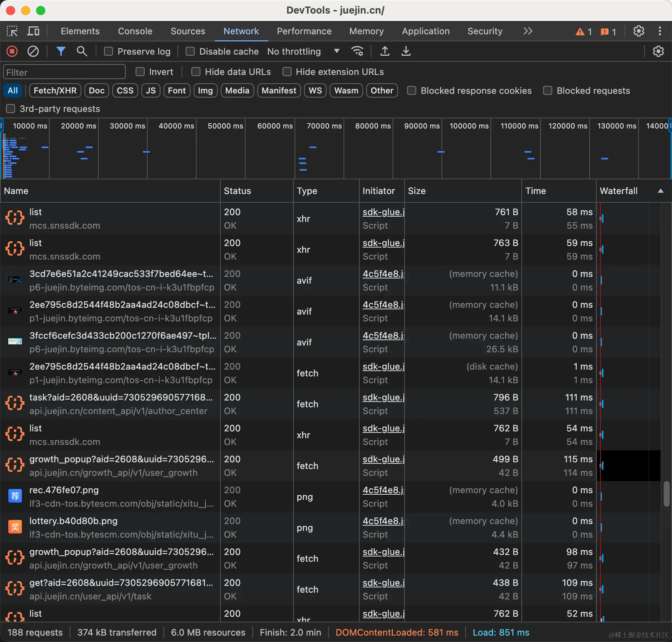Filter requests by JS type
This screenshot has height=642, width=672.
(x=151, y=90)
